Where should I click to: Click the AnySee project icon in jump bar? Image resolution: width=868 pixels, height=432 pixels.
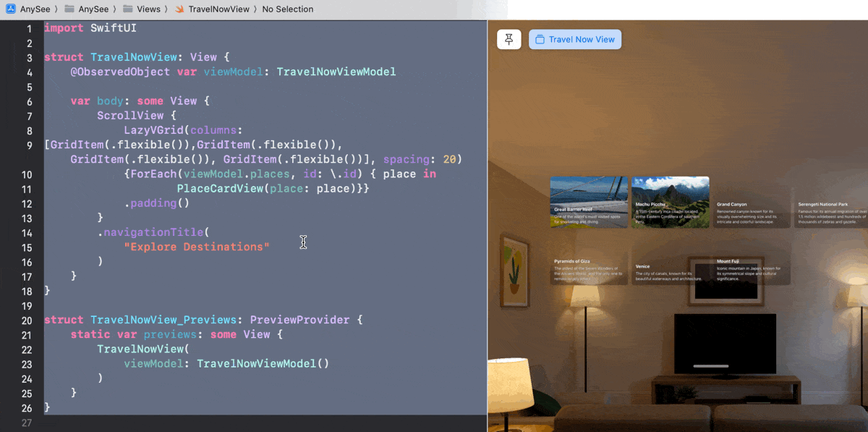(x=11, y=9)
